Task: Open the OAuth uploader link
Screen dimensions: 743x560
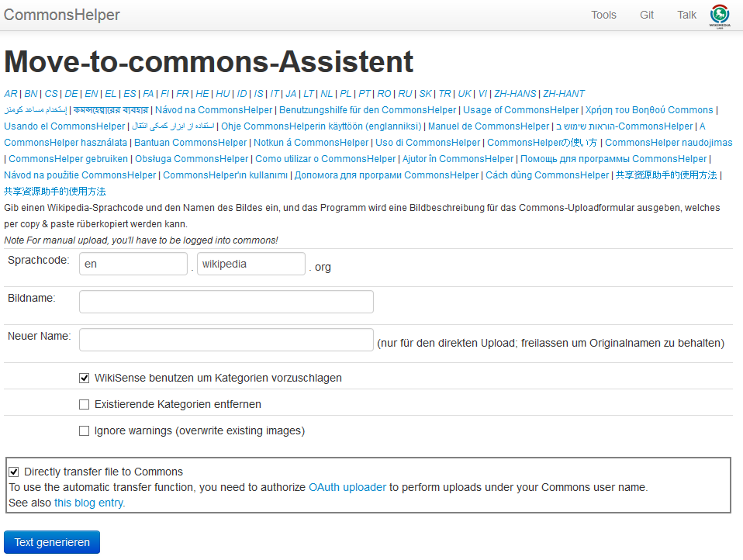Action: pos(347,487)
